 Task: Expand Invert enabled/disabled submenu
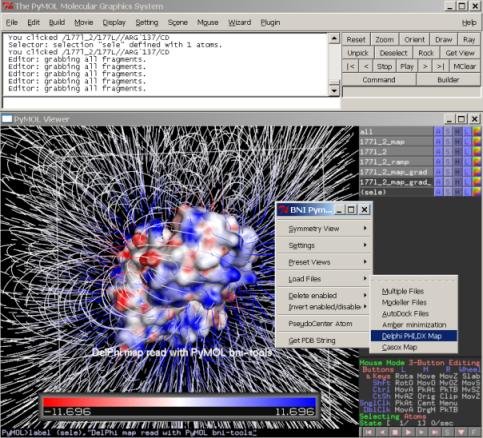coord(324,307)
